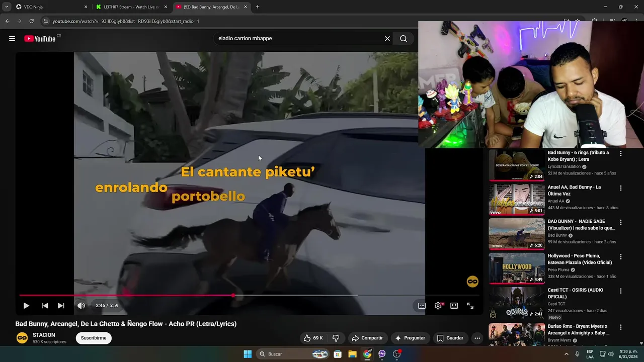The image size is (644, 362).
Task: Reload the current page
Action: point(31,21)
